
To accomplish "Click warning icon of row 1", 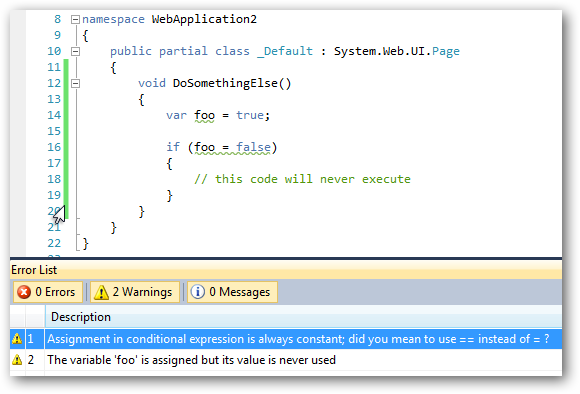I will (x=17, y=339).
